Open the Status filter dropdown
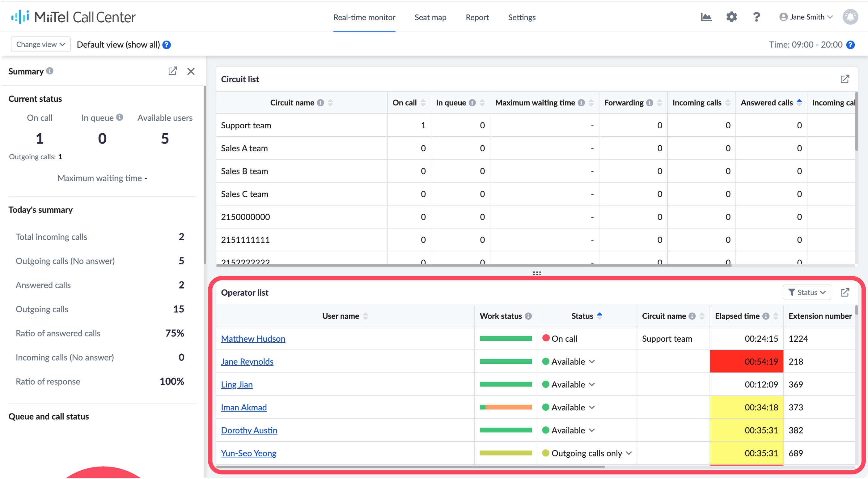The image size is (868, 479). click(806, 292)
